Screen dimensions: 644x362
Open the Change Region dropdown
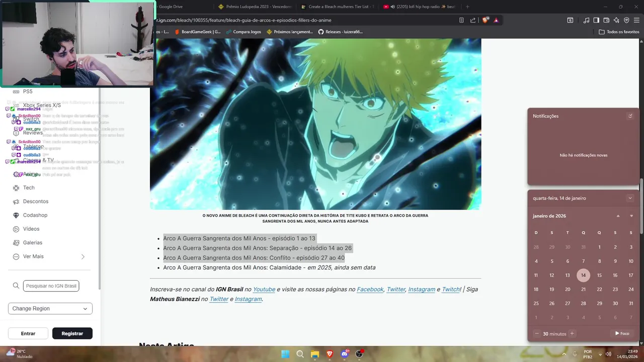pos(50,309)
